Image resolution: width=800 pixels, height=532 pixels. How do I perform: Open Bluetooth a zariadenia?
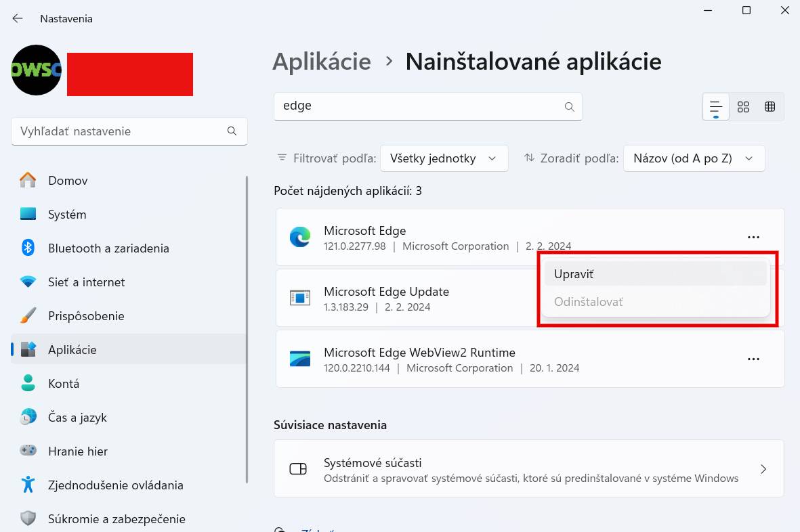pos(129,248)
